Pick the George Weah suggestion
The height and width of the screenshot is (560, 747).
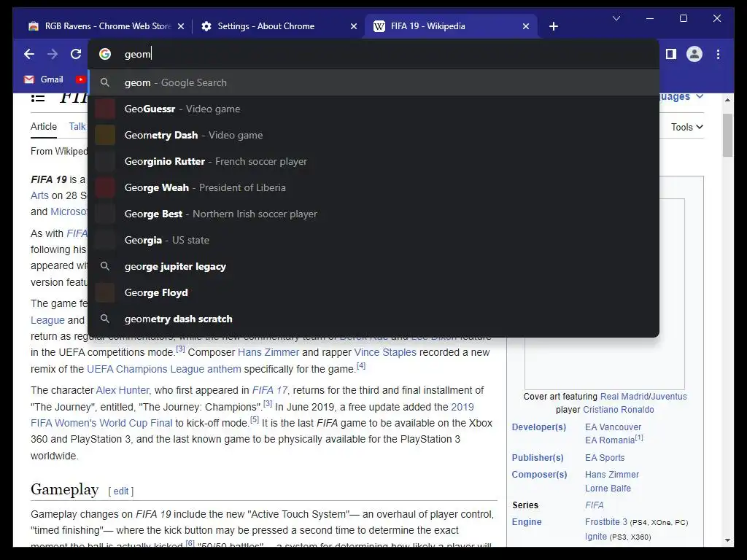tap(374, 187)
